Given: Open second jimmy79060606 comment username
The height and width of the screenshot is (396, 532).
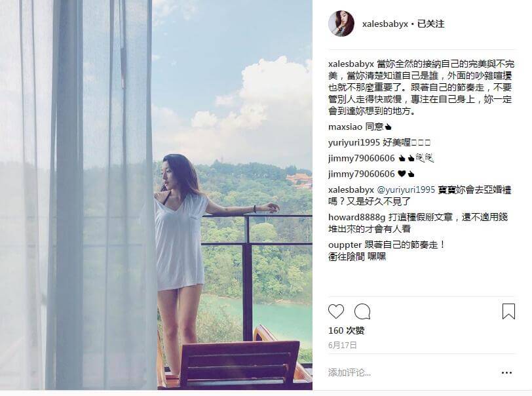Looking at the screenshot, I should pyautogui.click(x=362, y=174).
